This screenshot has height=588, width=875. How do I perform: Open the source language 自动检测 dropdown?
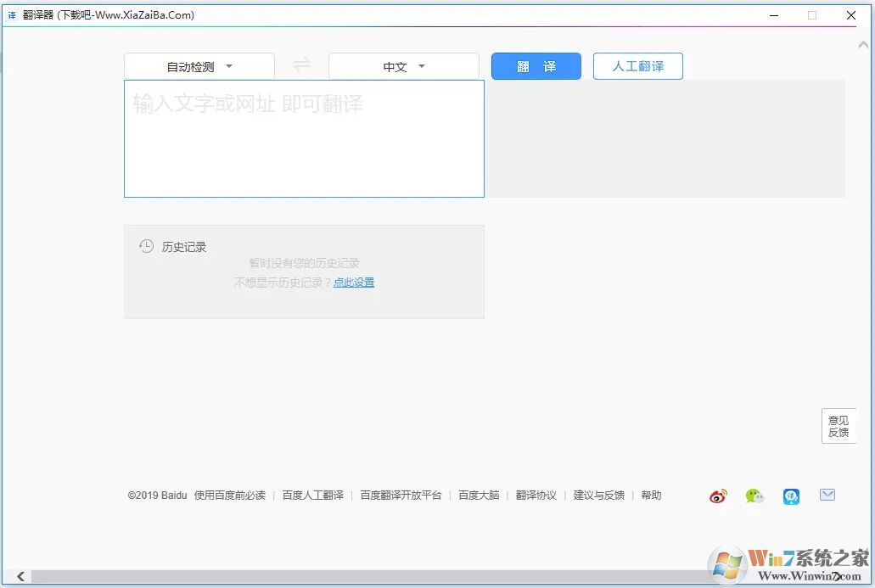click(200, 65)
